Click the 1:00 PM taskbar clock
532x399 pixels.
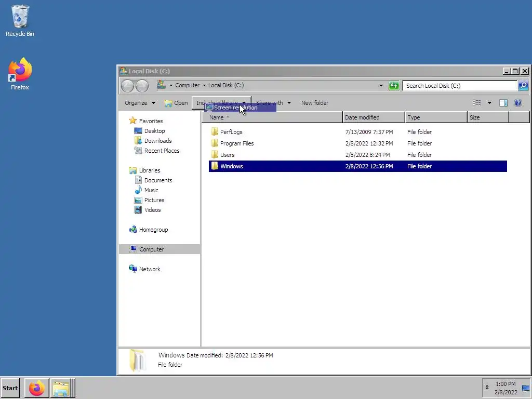(x=506, y=384)
